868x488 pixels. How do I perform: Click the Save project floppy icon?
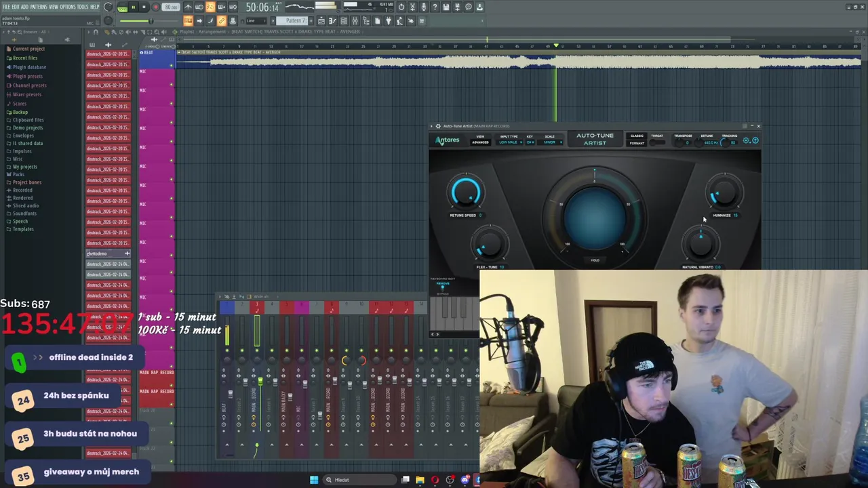point(446,7)
